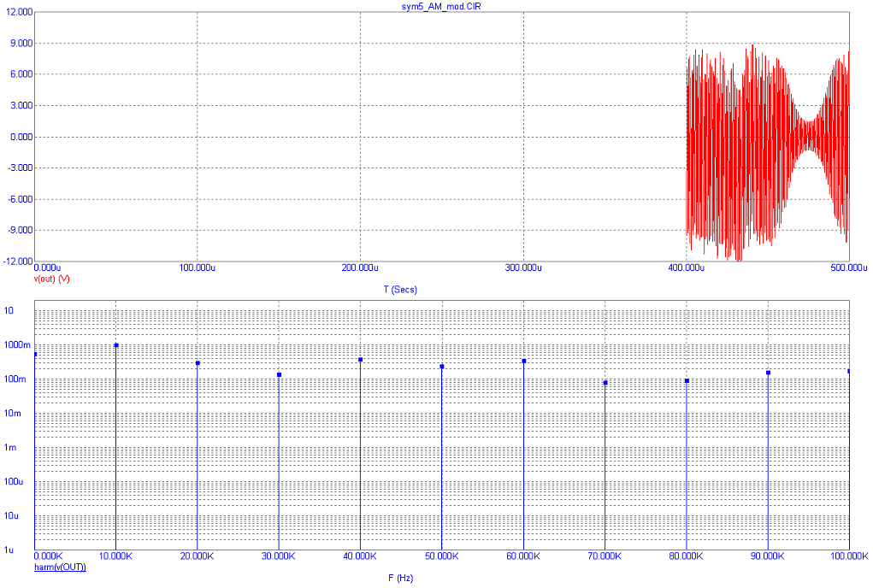Click the 300.000u time axis label

click(523, 268)
